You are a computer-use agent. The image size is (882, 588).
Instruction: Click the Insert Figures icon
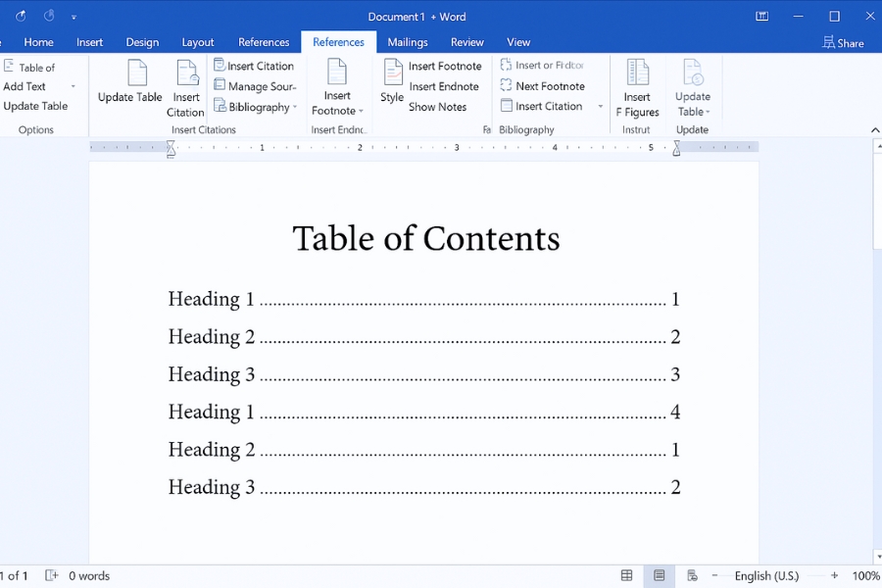(638, 88)
